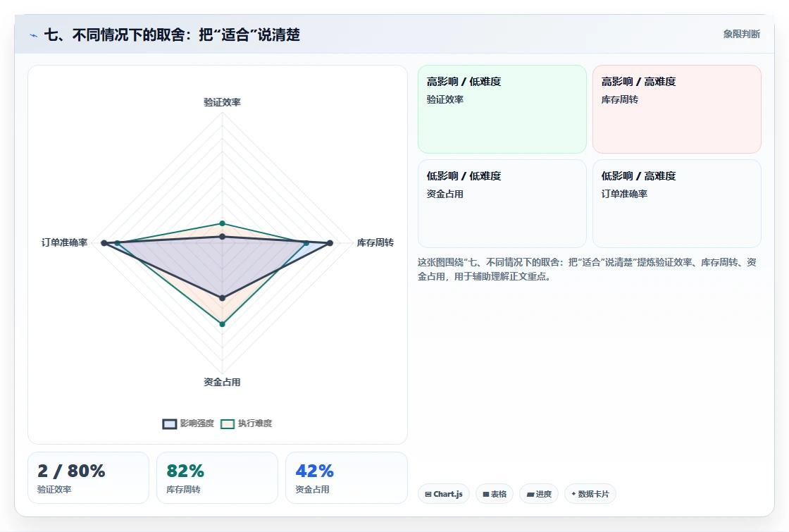Click the section title 七、不同情况下的取舍
789x532 pixels.
coord(172,35)
